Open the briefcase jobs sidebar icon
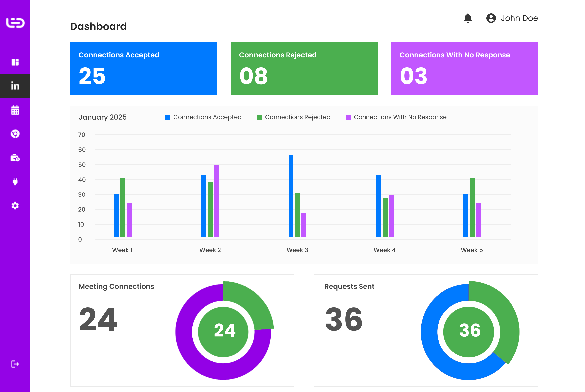The width and height of the screenshot is (585, 392). [15, 158]
